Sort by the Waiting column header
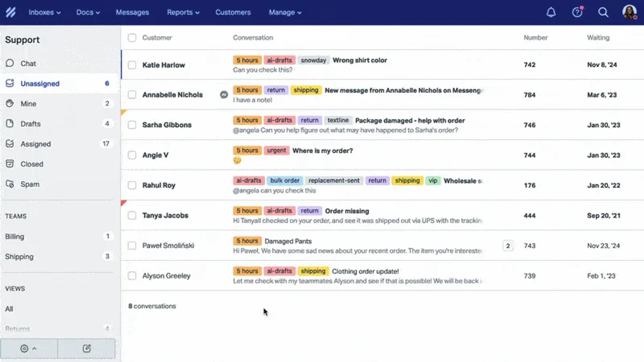This screenshot has height=362, width=644. click(598, 37)
